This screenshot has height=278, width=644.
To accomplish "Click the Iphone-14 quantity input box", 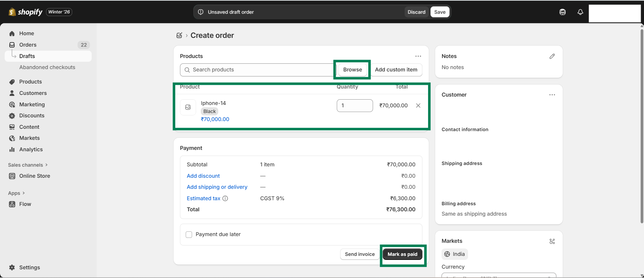I will click(x=355, y=106).
